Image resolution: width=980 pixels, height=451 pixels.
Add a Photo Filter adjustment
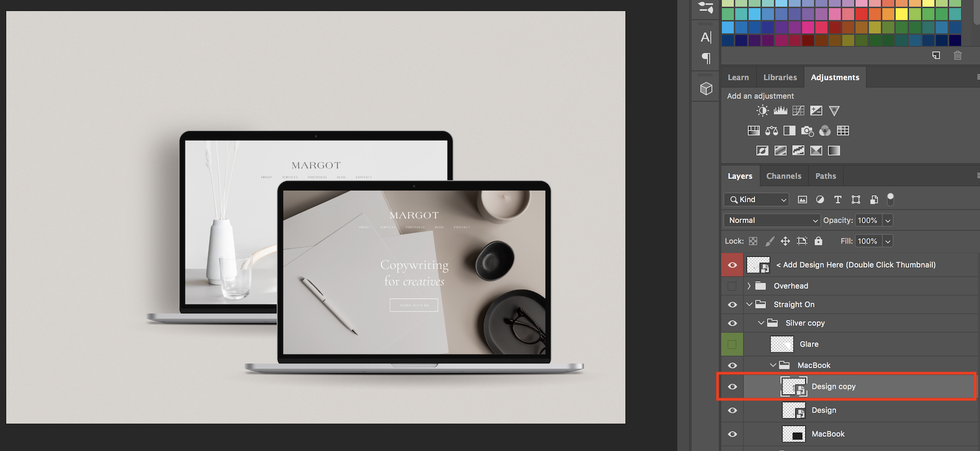point(807,131)
